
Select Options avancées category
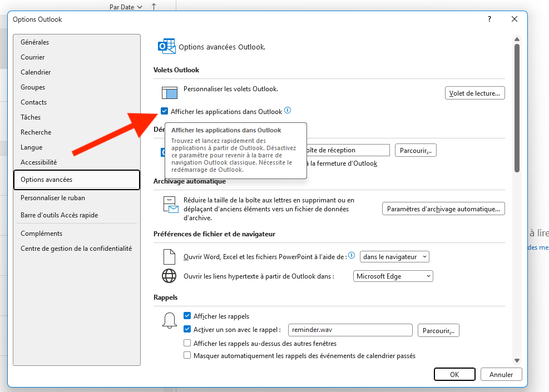click(x=77, y=180)
